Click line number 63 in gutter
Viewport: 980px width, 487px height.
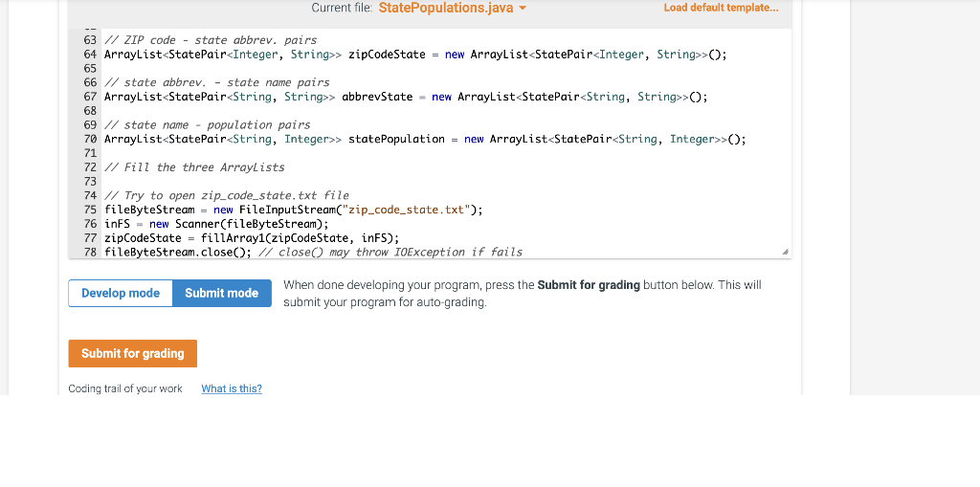pos(89,40)
